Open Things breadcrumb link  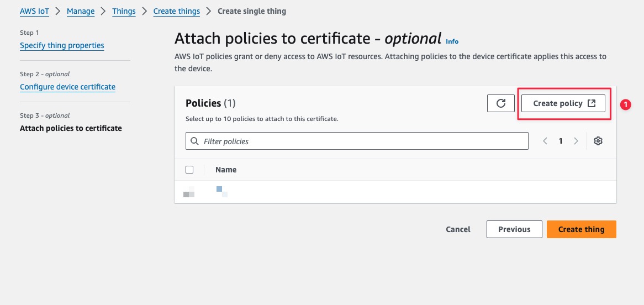124,11
